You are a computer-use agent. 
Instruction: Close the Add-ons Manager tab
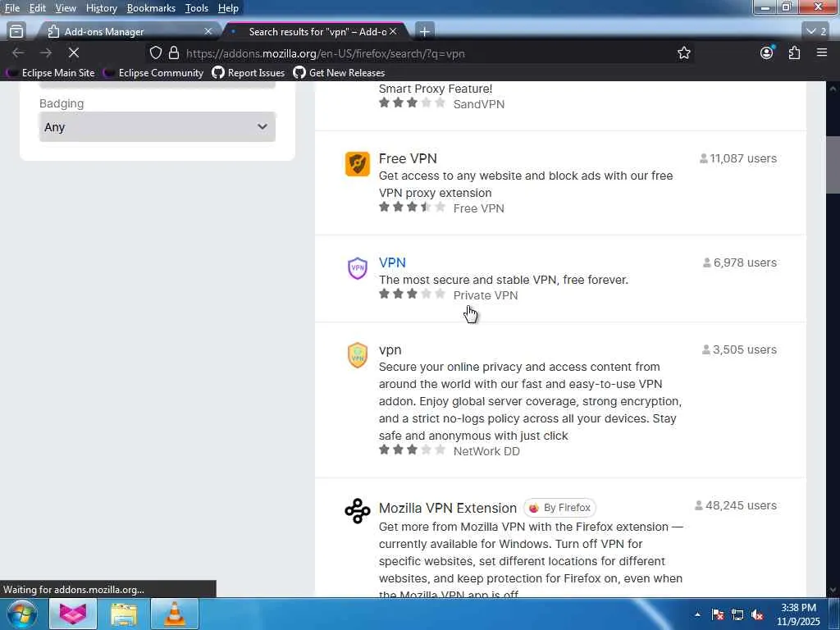(x=208, y=32)
